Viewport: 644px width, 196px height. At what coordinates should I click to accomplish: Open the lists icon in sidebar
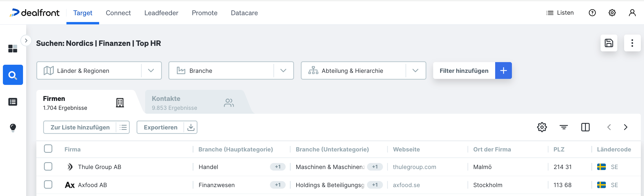pos(13,102)
